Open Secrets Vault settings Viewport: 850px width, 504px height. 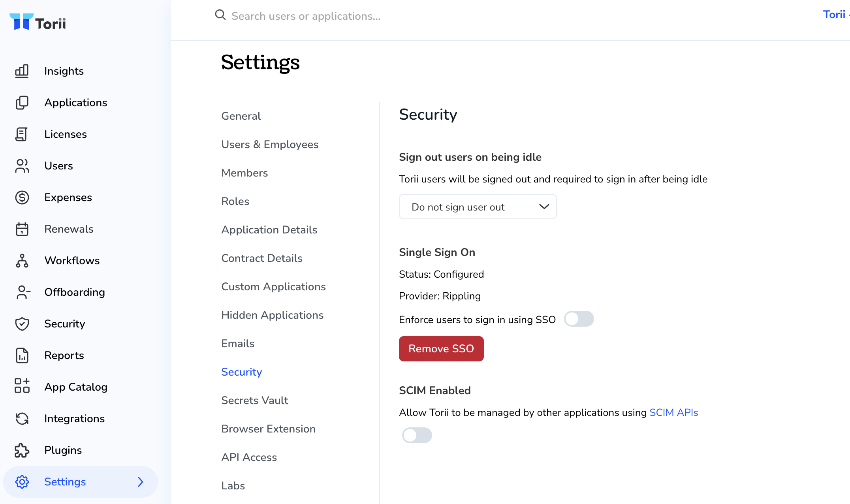pyautogui.click(x=254, y=400)
